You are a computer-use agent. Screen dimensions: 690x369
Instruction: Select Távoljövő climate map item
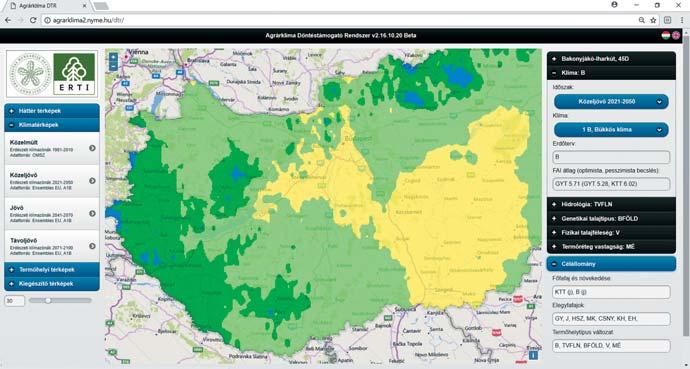coord(52,246)
